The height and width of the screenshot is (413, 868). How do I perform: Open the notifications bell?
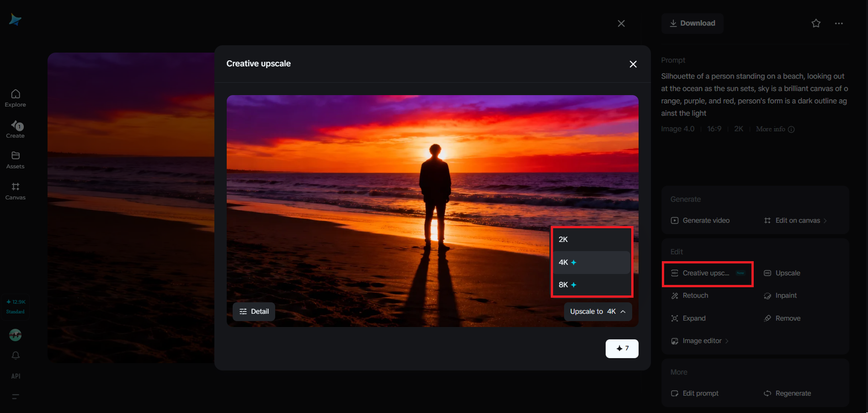15,355
